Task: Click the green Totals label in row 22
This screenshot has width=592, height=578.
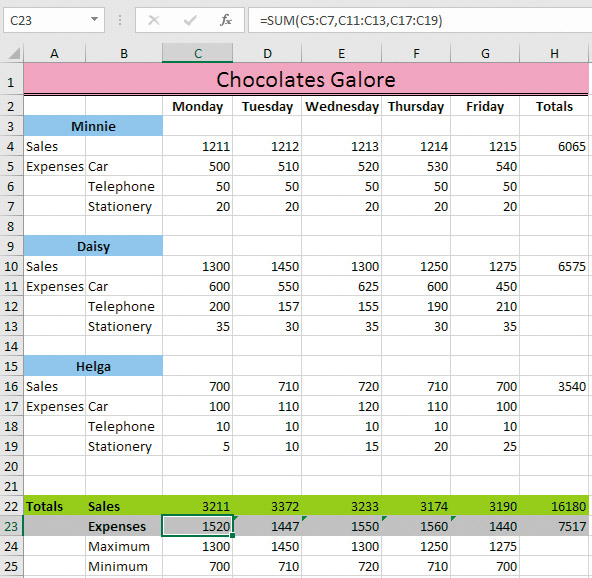Action: (x=44, y=506)
